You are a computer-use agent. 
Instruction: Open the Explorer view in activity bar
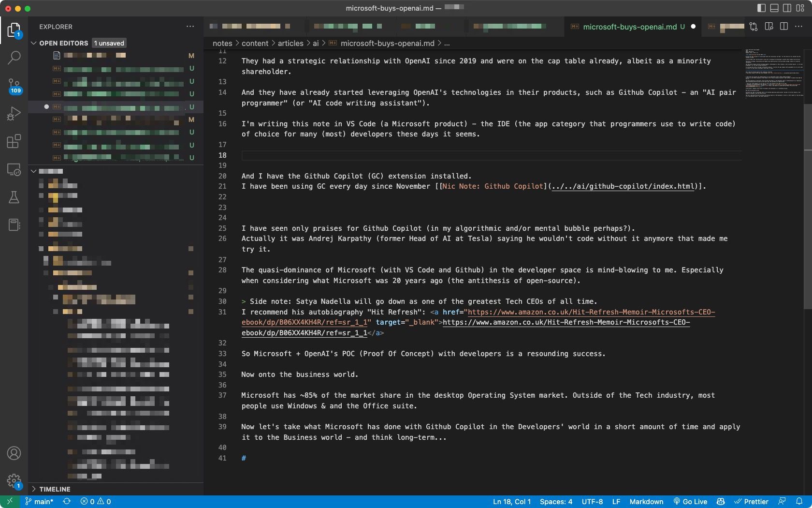(x=14, y=30)
